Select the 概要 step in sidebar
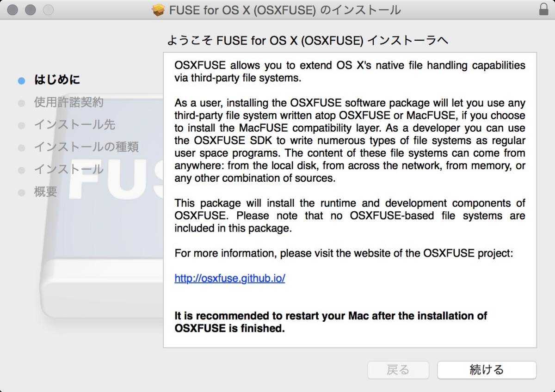 click(x=45, y=192)
